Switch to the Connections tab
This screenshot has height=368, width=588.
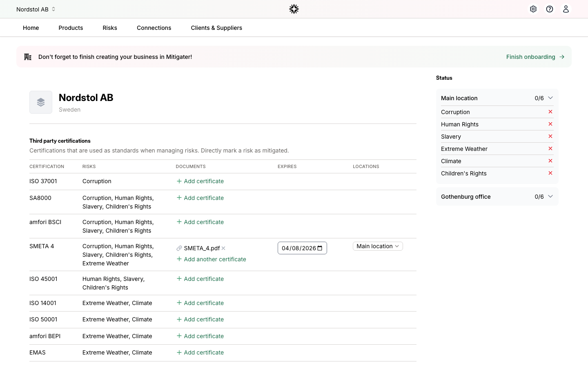[x=154, y=28]
